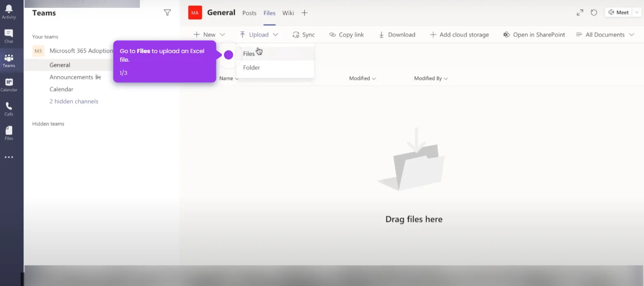This screenshot has width=644, height=286.
Task: Open the Chat sidebar icon
Action: 9,36
